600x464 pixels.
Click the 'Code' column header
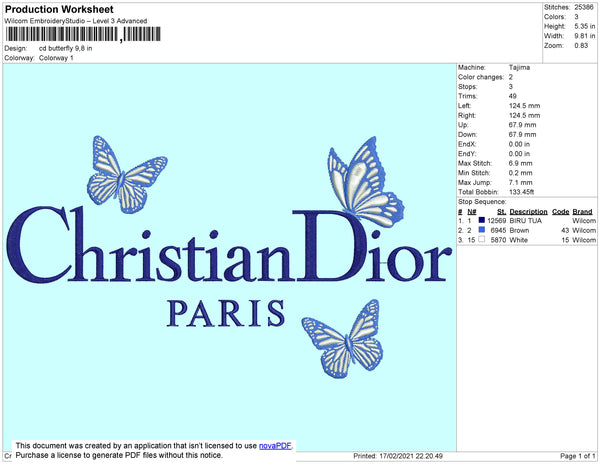pyautogui.click(x=561, y=212)
